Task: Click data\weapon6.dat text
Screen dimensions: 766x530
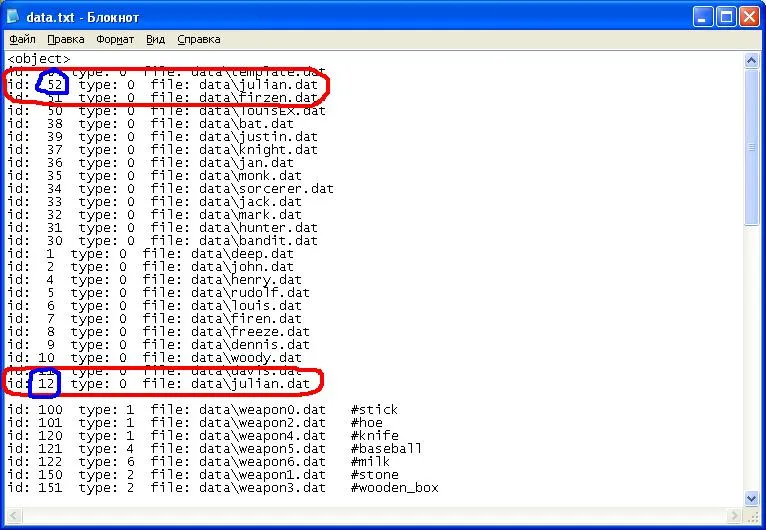Action: click(262, 462)
